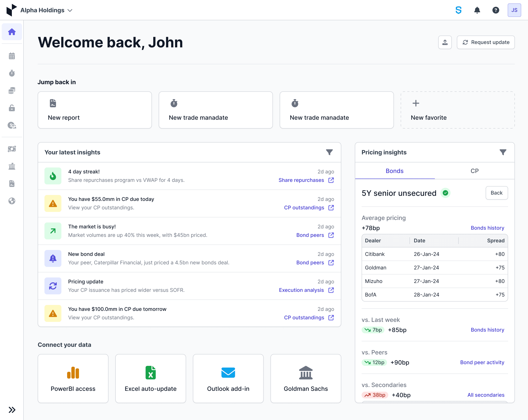Open the coin stack icon in the sidebar
This screenshot has height=420, width=528.
[x=12, y=91]
